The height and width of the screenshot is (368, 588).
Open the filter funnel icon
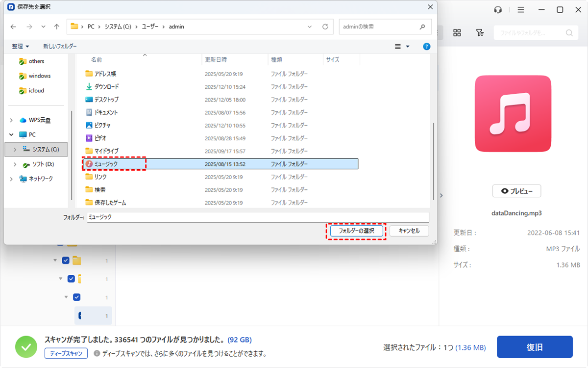tap(480, 32)
